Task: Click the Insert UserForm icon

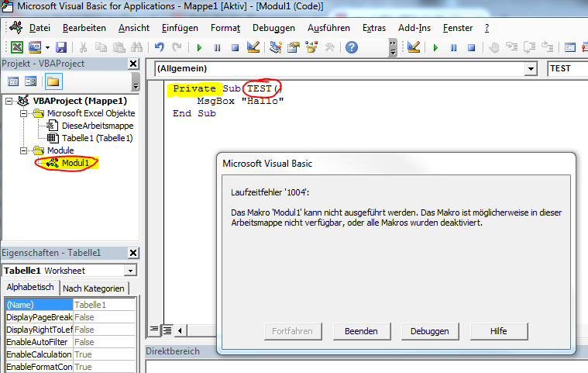Action: pos(36,47)
